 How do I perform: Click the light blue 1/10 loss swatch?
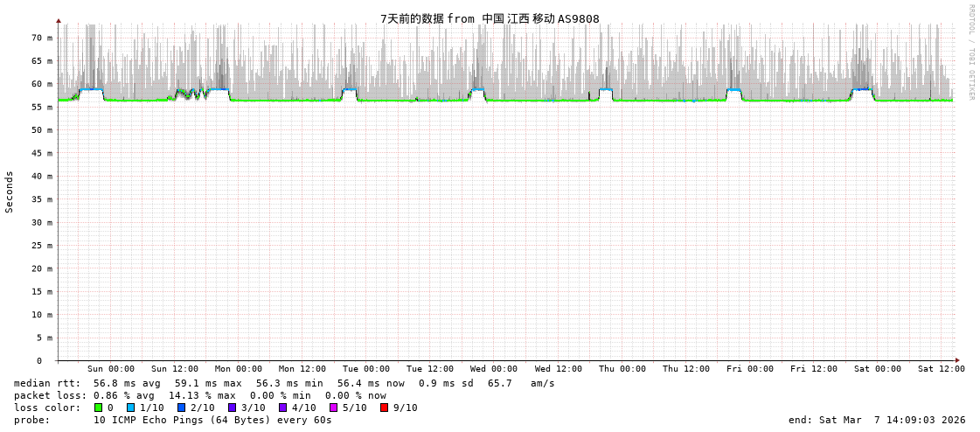pyautogui.click(x=131, y=408)
